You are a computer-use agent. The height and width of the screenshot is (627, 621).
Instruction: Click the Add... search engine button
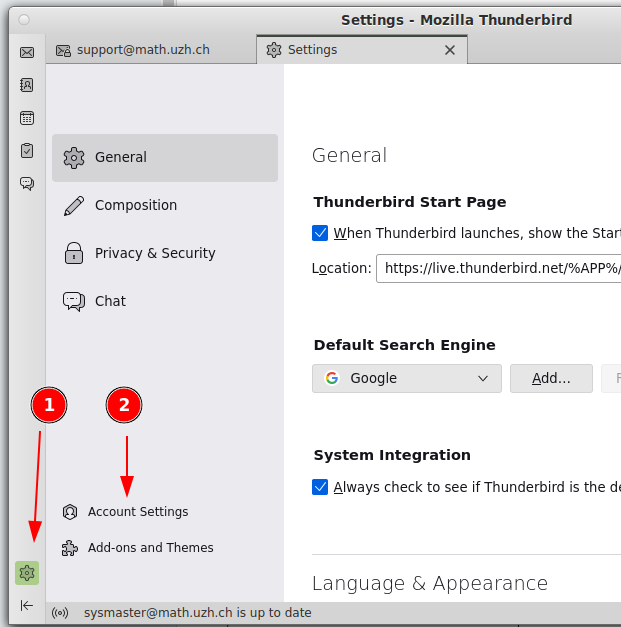coord(551,378)
